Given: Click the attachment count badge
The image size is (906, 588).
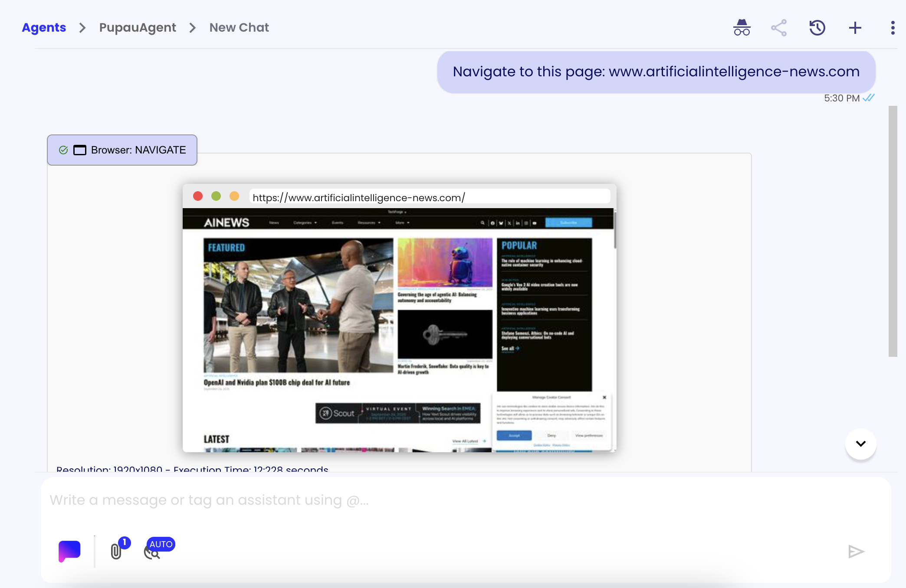Looking at the screenshot, I should (x=124, y=542).
